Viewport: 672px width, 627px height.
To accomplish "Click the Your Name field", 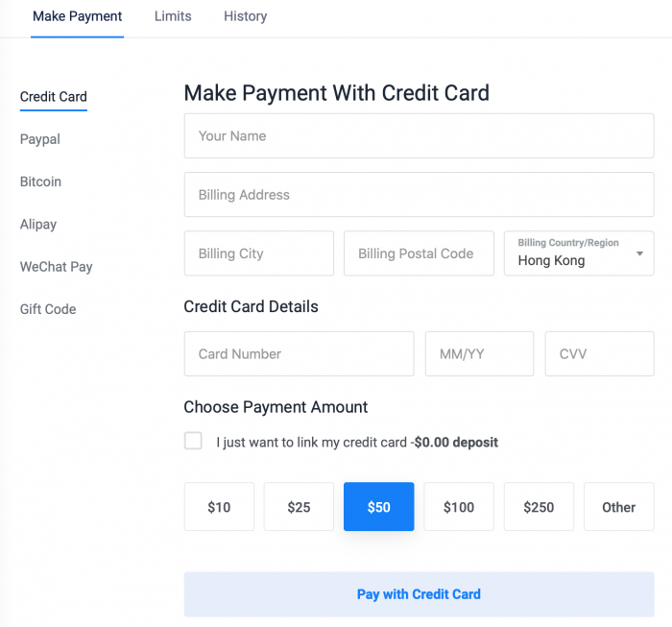I will [x=419, y=136].
